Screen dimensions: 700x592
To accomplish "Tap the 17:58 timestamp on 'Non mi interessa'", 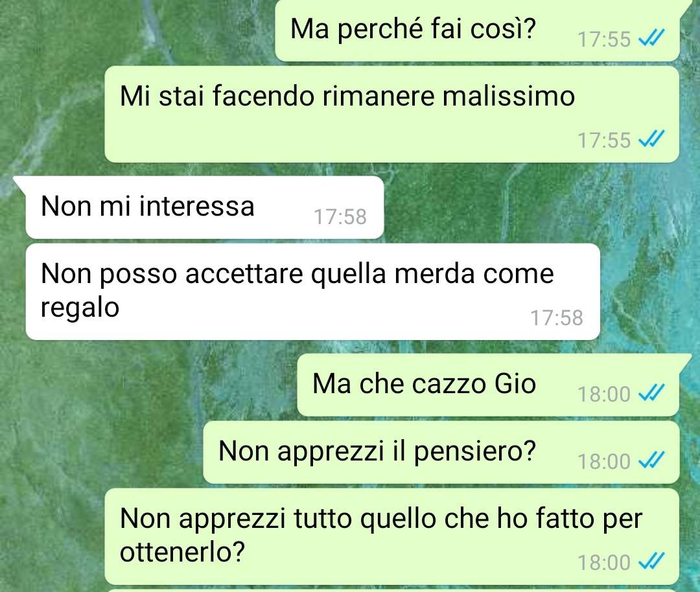I will pos(340,217).
